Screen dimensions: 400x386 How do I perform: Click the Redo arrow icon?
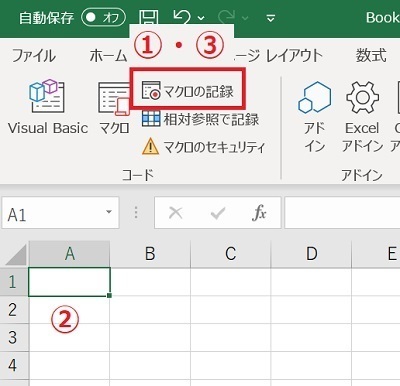coord(227,17)
